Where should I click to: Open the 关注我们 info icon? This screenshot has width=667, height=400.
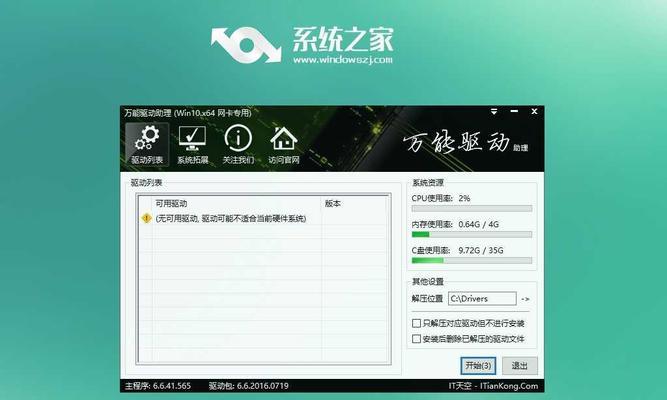(x=238, y=144)
